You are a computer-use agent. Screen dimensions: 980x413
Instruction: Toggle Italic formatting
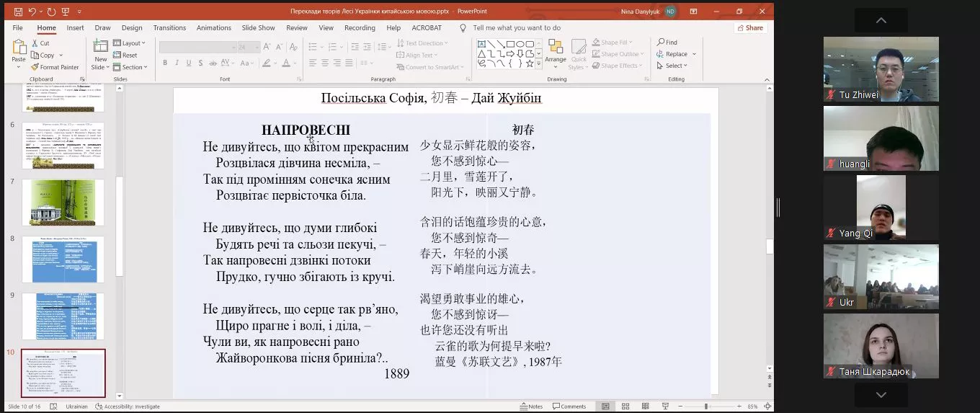coord(177,63)
